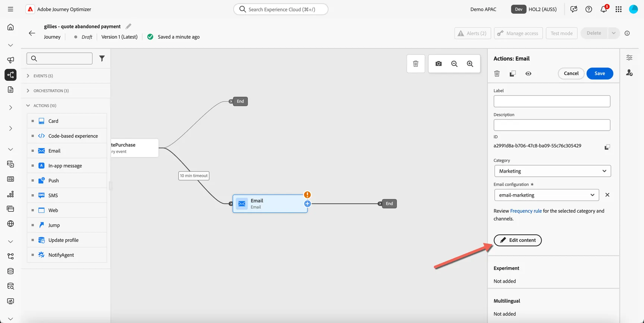Expand the first sidebar chevron group
This screenshot has width=644, height=323.
pyautogui.click(x=10, y=45)
